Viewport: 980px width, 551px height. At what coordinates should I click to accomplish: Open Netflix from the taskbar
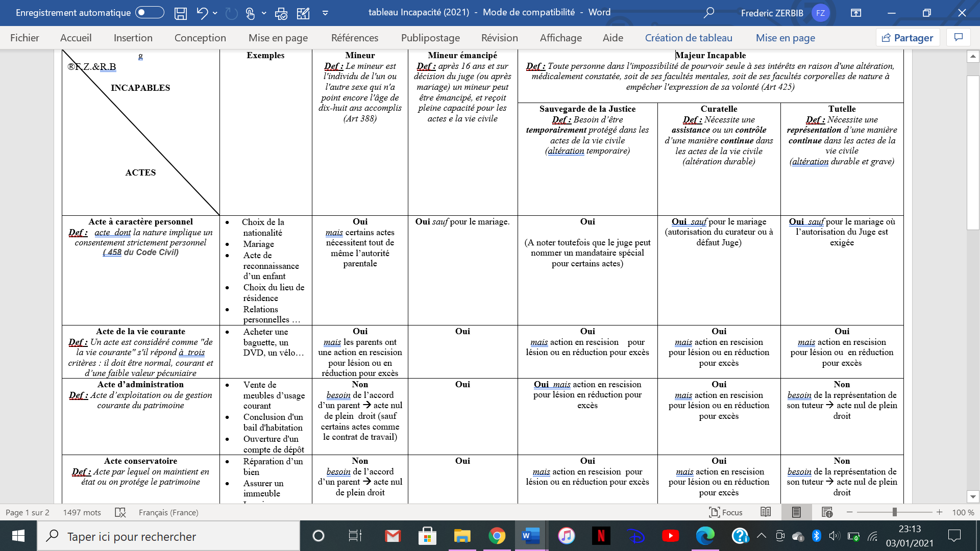(601, 536)
